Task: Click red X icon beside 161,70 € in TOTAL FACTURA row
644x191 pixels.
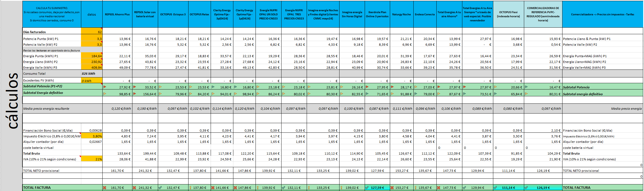Action: coord(105,188)
